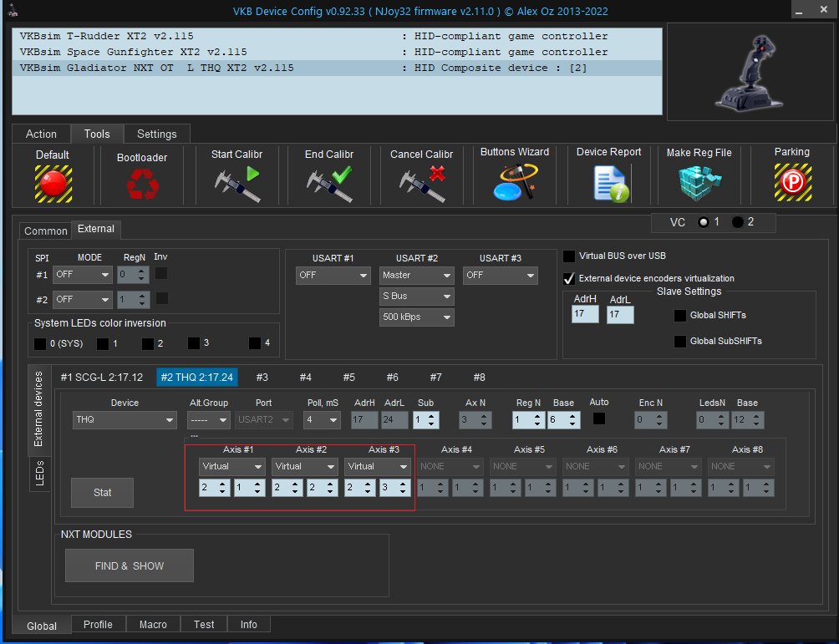Screen dimensions: 839x644
Task: Disable External device encoders virtualization
Action: tap(569, 278)
